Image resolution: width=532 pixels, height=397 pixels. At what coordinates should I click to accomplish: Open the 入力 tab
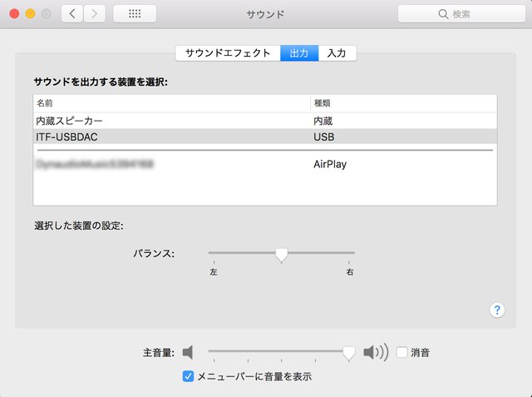coord(337,53)
